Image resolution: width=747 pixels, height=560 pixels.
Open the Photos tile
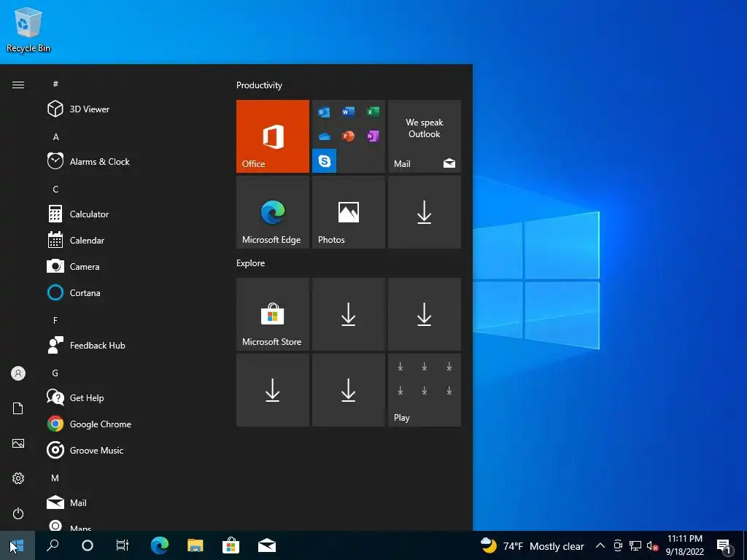point(349,212)
